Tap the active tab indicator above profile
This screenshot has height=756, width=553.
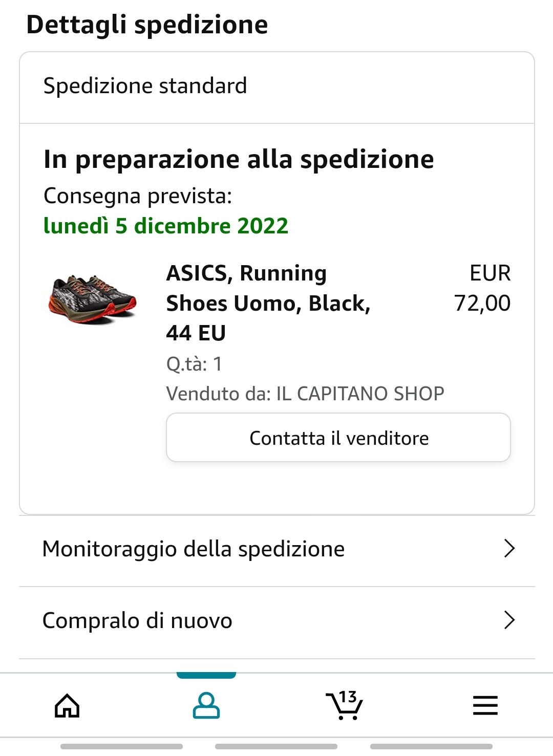tap(206, 676)
